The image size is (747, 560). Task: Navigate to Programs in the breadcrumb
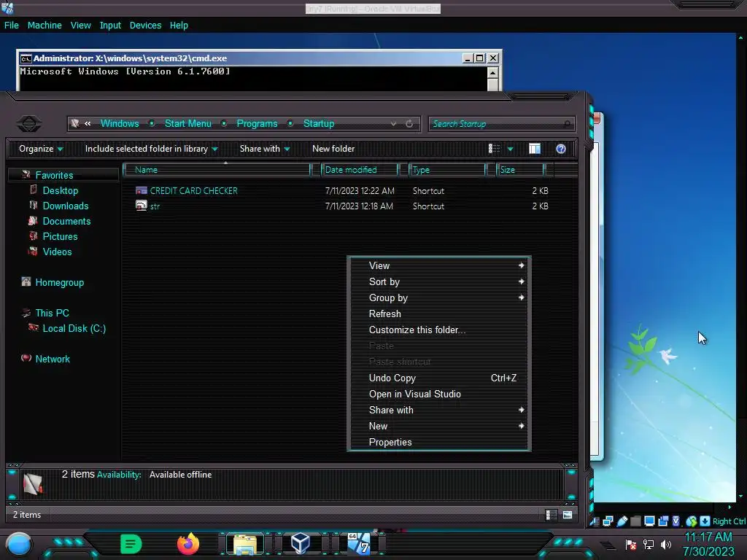click(x=257, y=124)
